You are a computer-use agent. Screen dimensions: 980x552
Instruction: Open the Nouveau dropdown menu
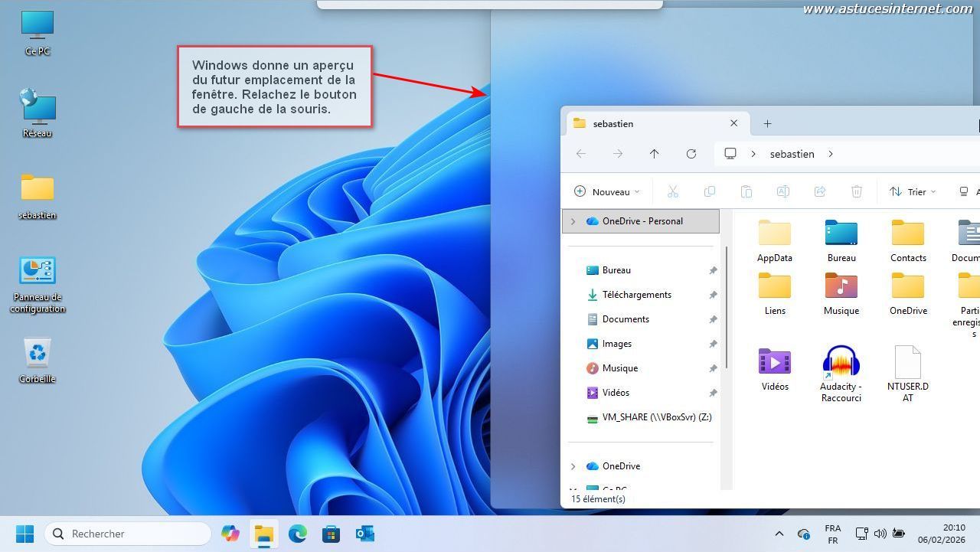606,192
